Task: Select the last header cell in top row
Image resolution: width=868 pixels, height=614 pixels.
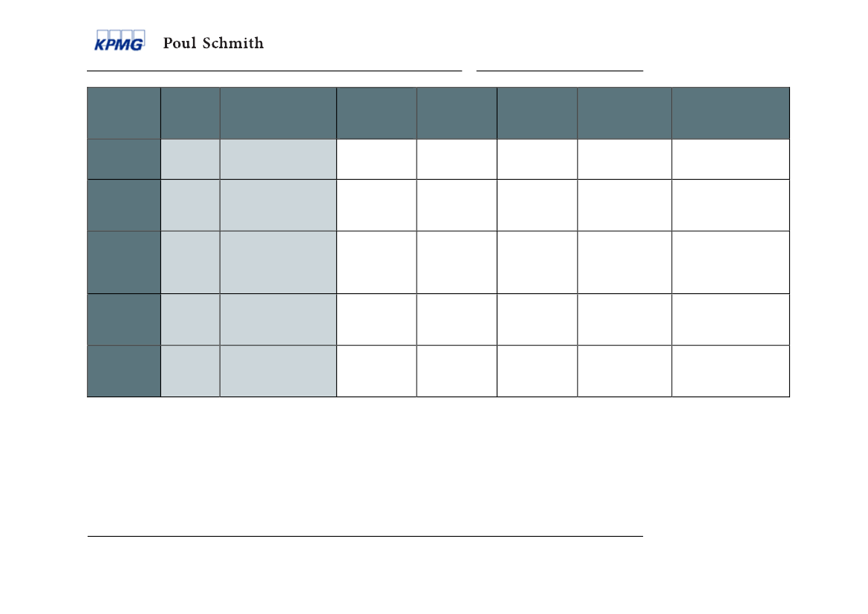Action: point(731,113)
